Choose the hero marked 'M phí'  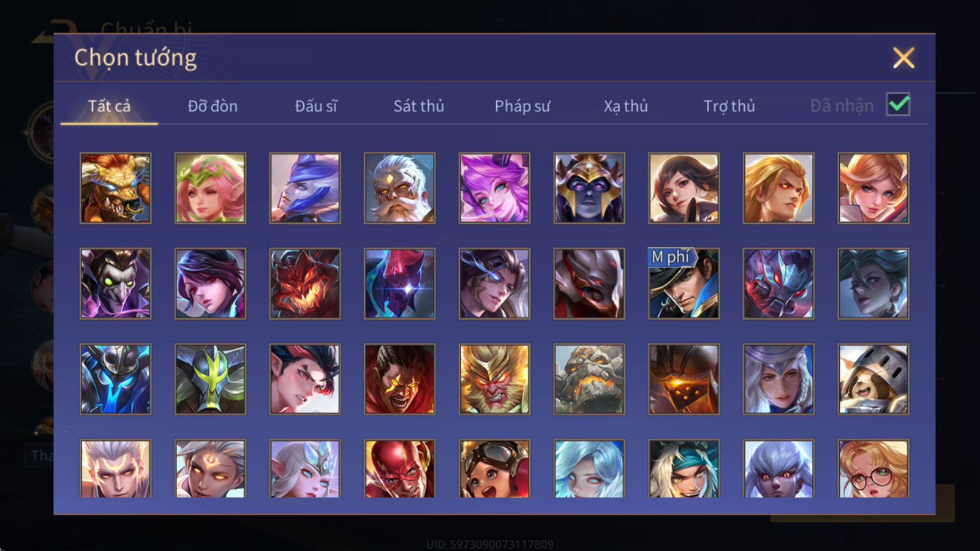click(x=684, y=283)
